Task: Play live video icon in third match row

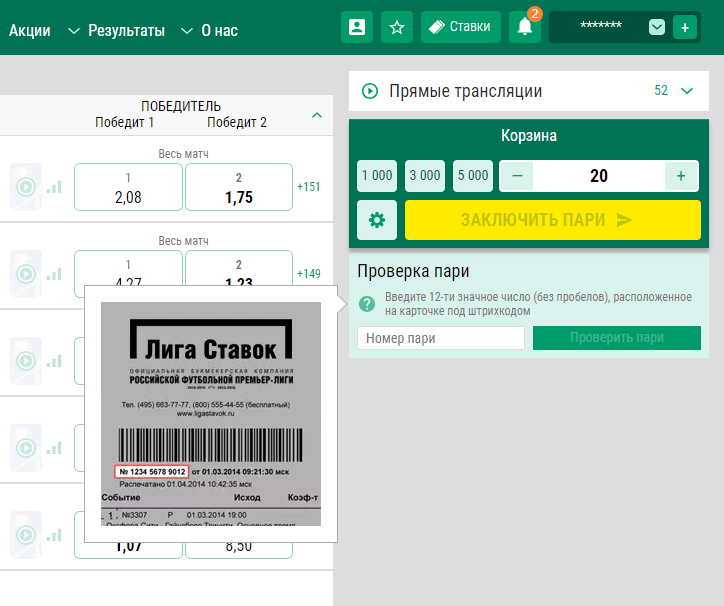Action: 26,361
